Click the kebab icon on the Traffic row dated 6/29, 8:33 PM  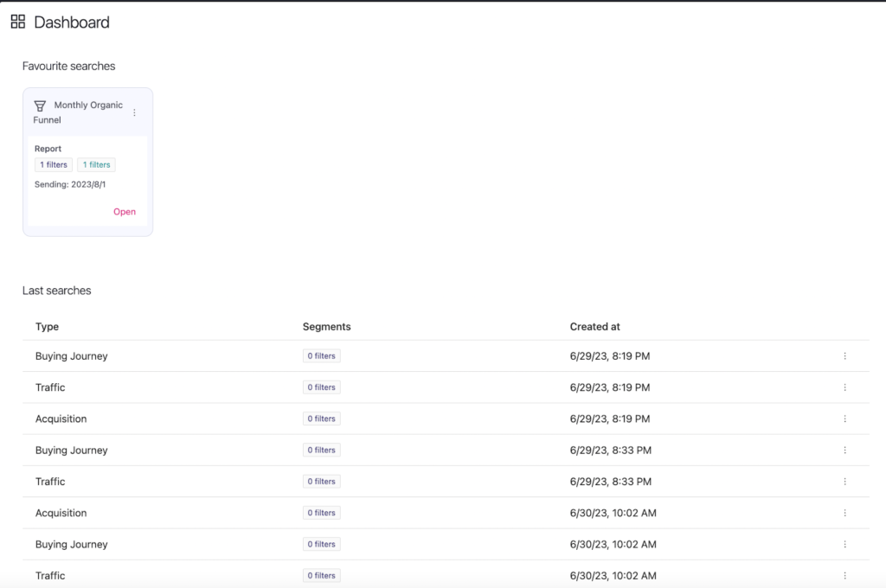click(x=845, y=481)
